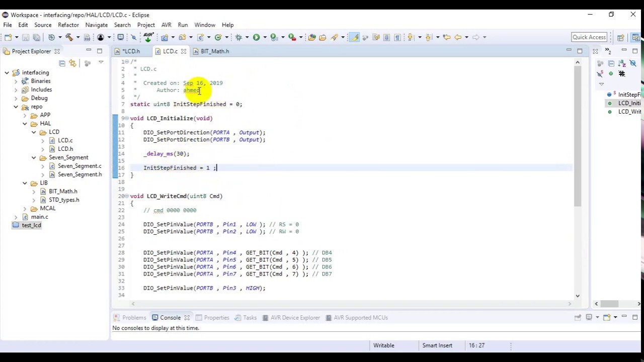The height and width of the screenshot is (362, 644).
Task: Open the Refactor menu
Action: (x=68, y=25)
